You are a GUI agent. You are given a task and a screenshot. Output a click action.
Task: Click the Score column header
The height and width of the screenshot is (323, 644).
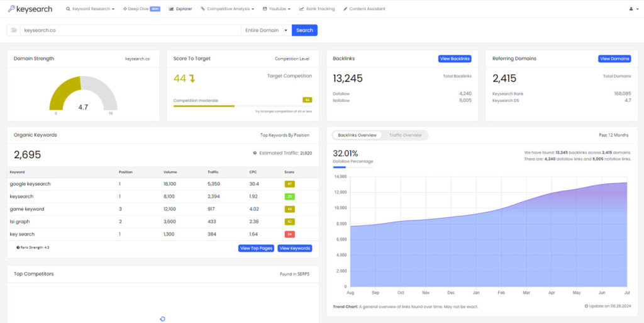[x=289, y=172]
